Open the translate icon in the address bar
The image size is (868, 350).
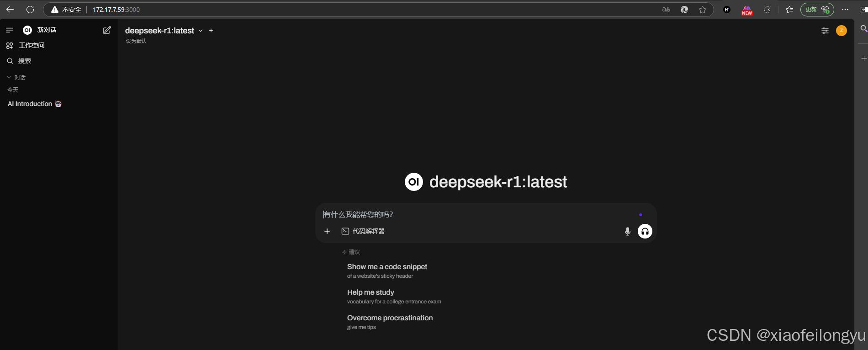(666, 10)
